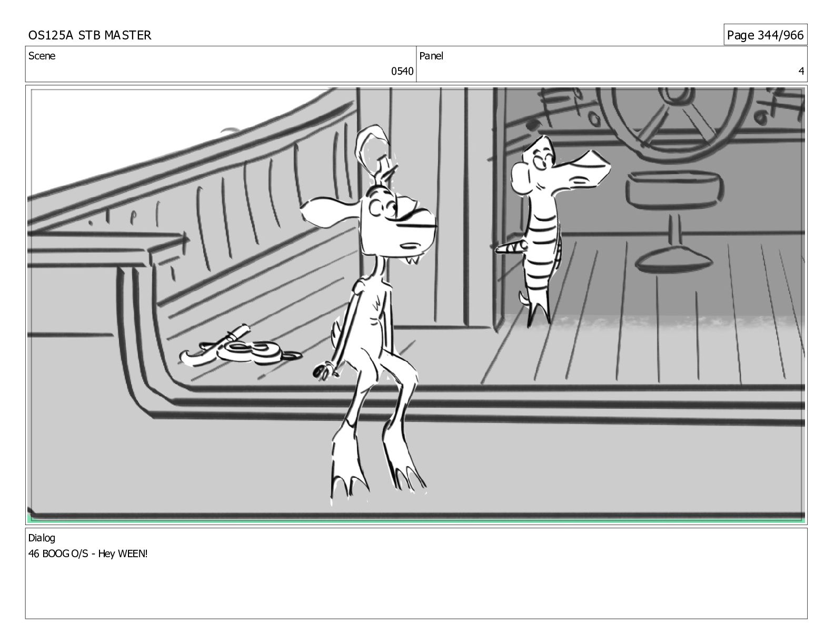This screenshot has width=834, height=644.
Task: Click the panel number '4'
Action: click(801, 72)
